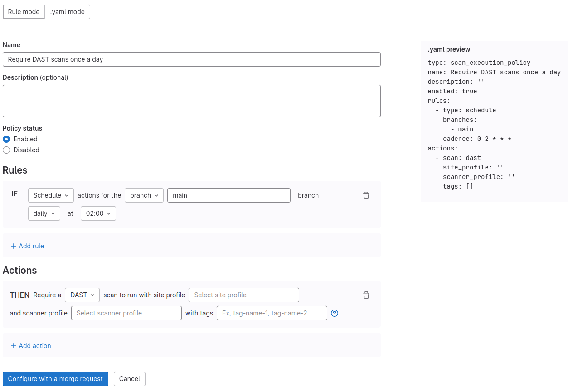Click the plus icon beside Add rule

tap(14, 246)
